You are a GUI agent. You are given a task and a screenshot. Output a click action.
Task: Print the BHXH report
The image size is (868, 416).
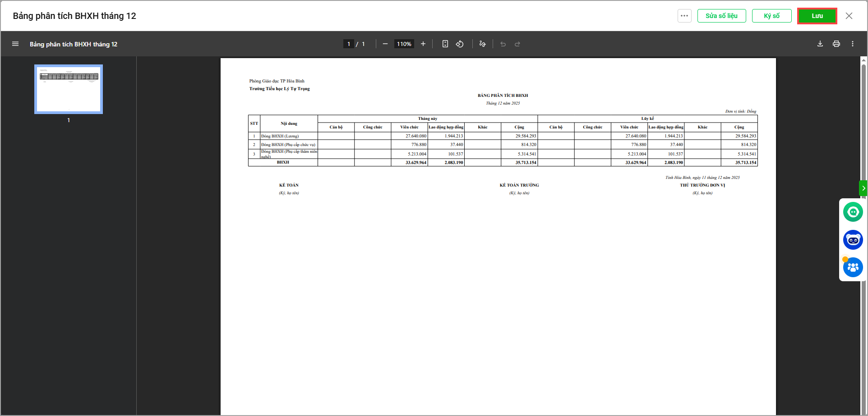point(836,44)
